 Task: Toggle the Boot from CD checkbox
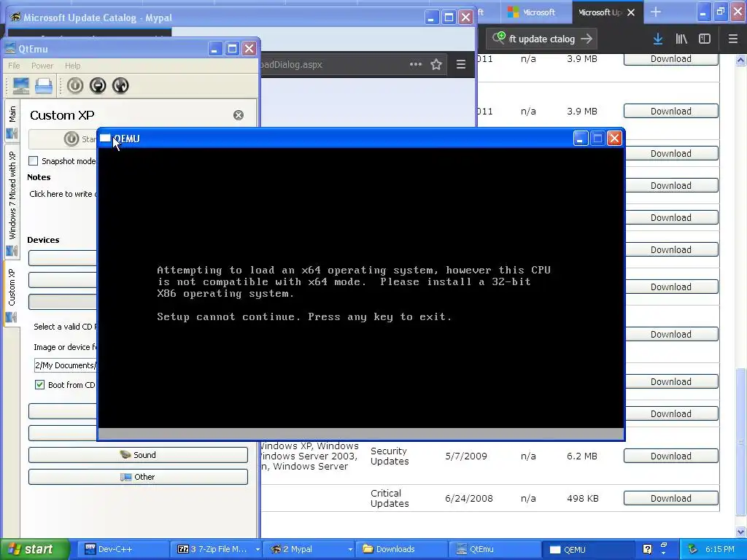(40, 385)
